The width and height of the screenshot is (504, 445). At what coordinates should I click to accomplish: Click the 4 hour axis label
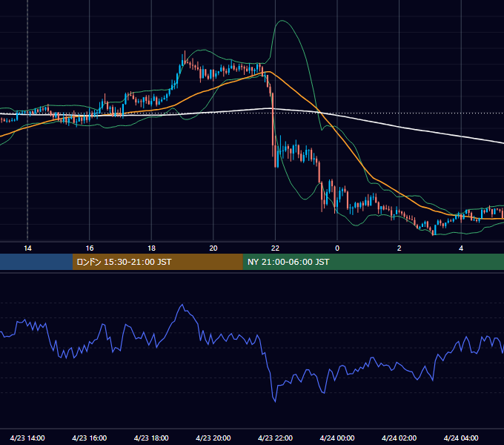click(461, 248)
